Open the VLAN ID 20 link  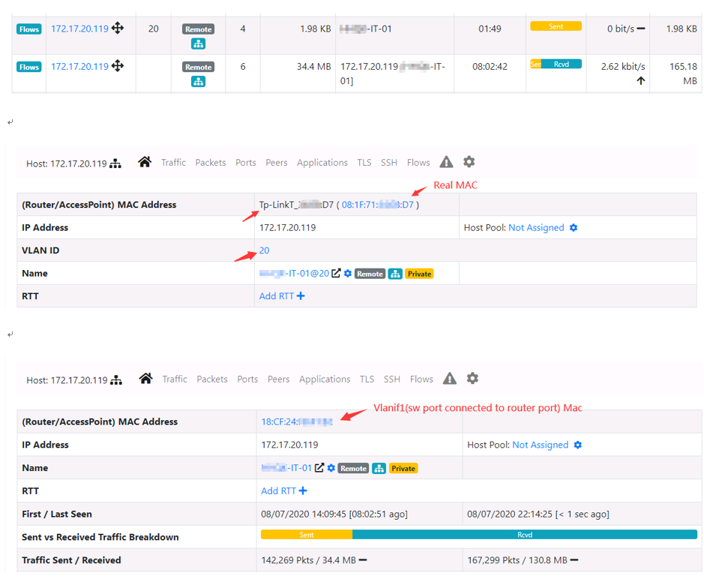[x=264, y=250]
